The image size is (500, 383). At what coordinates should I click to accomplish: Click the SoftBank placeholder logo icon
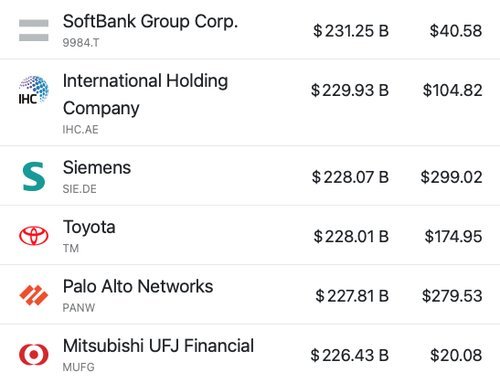[34, 30]
